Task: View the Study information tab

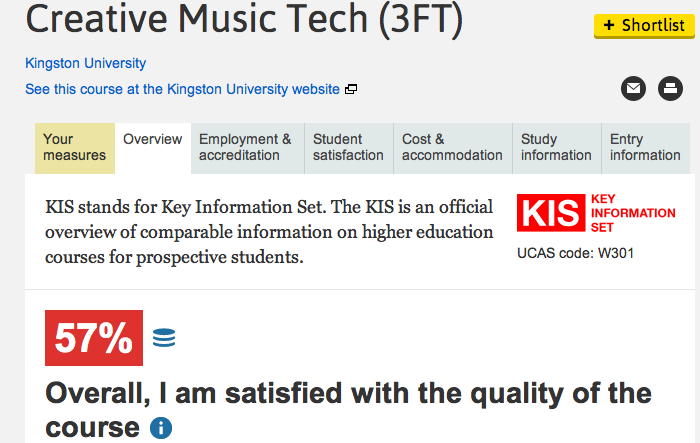Action: 556,147
